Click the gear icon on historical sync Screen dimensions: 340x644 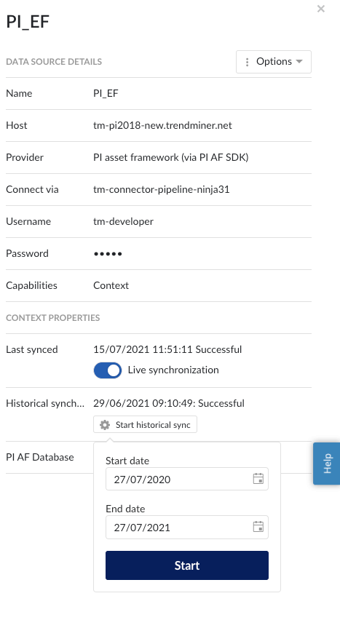point(105,425)
